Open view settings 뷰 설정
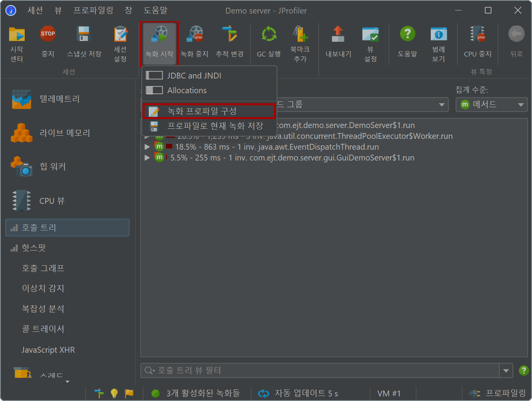Image resolution: width=532 pixels, height=401 pixels. pyautogui.click(x=371, y=44)
